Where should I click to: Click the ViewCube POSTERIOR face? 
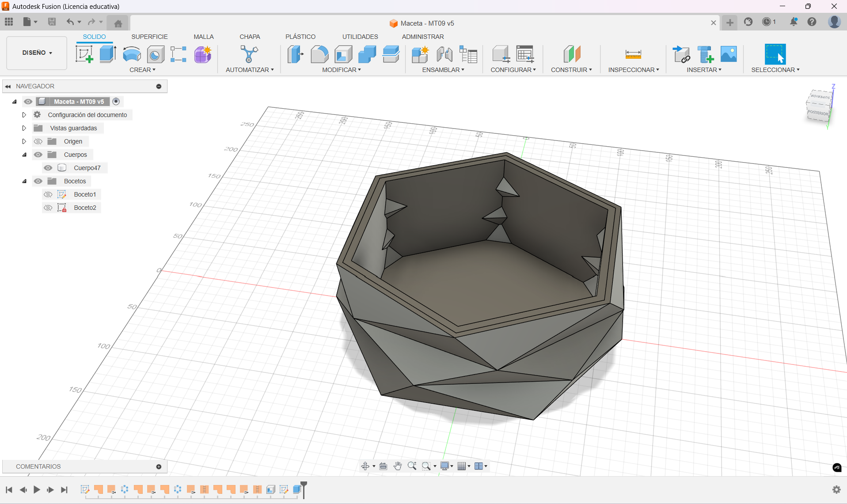817,113
